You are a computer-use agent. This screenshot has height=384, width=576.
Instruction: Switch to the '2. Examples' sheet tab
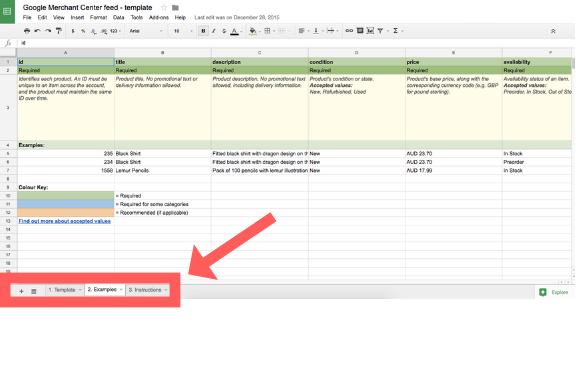(105, 290)
